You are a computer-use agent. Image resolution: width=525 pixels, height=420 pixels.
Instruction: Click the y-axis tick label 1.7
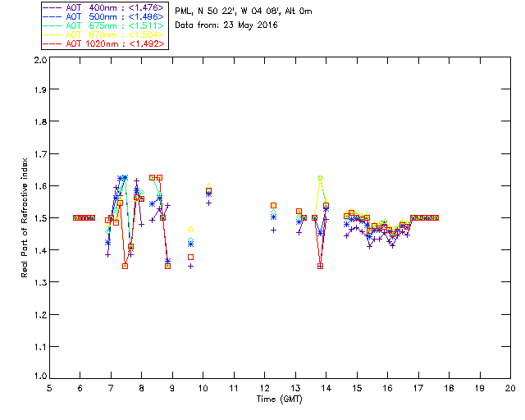pos(40,154)
